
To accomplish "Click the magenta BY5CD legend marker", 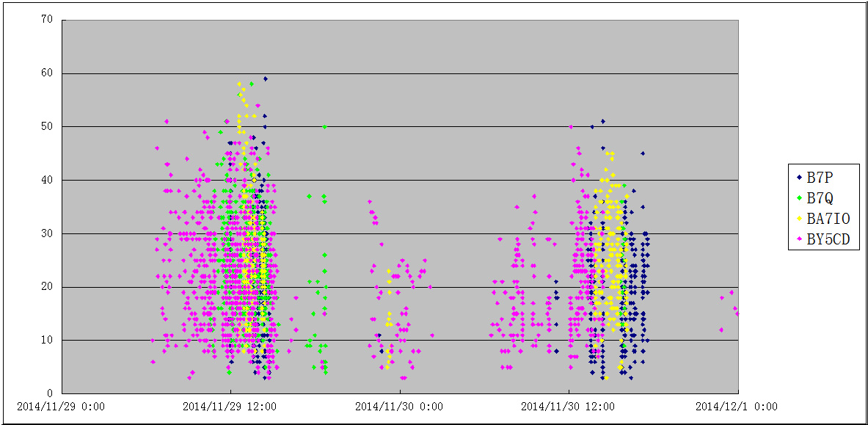I will (x=799, y=239).
